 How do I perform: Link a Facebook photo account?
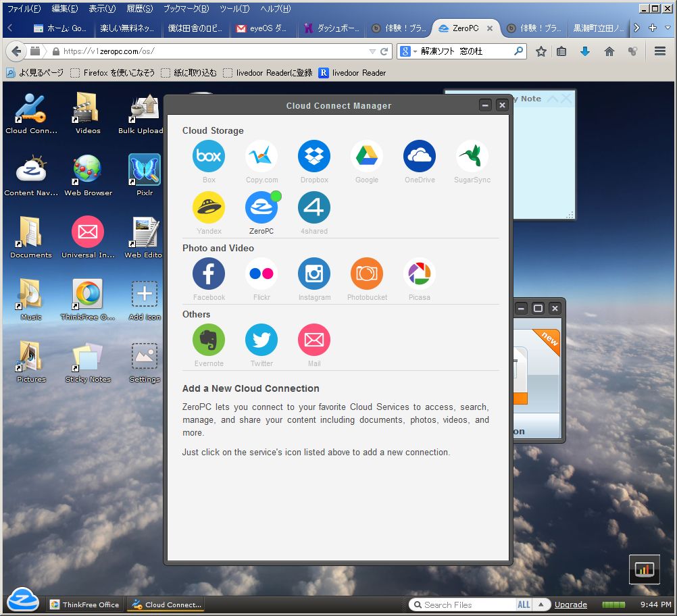coord(209,274)
